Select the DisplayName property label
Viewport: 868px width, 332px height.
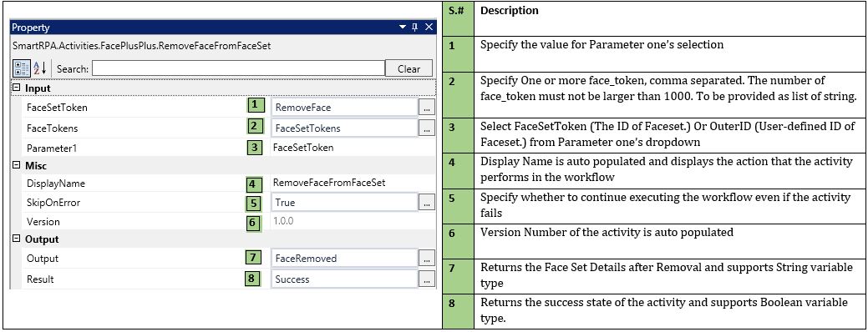[56, 183]
